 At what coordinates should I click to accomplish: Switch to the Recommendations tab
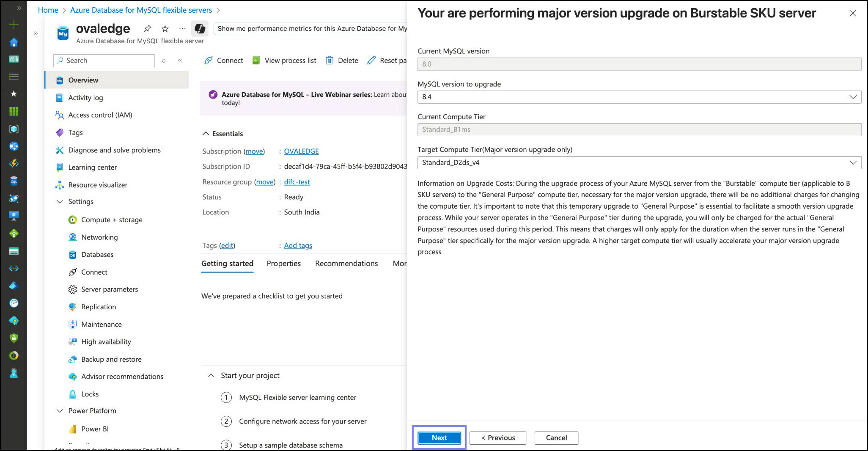pyautogui.click(x=346, y=264)
